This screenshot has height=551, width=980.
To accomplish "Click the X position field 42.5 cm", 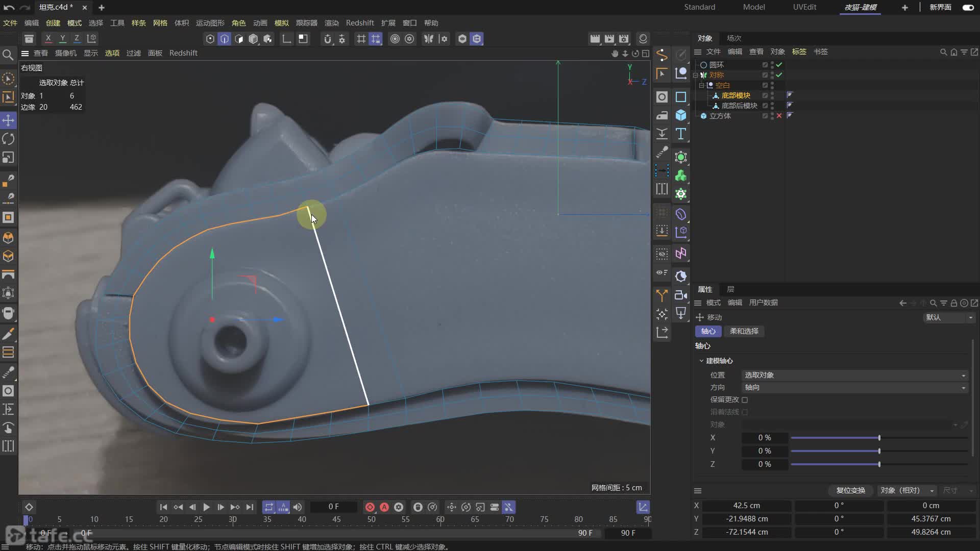I will 747,506.
